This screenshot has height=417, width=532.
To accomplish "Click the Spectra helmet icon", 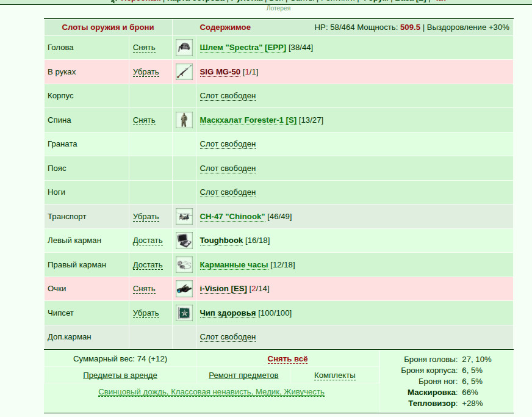I will pyautogui.click(x=184, y=48).
